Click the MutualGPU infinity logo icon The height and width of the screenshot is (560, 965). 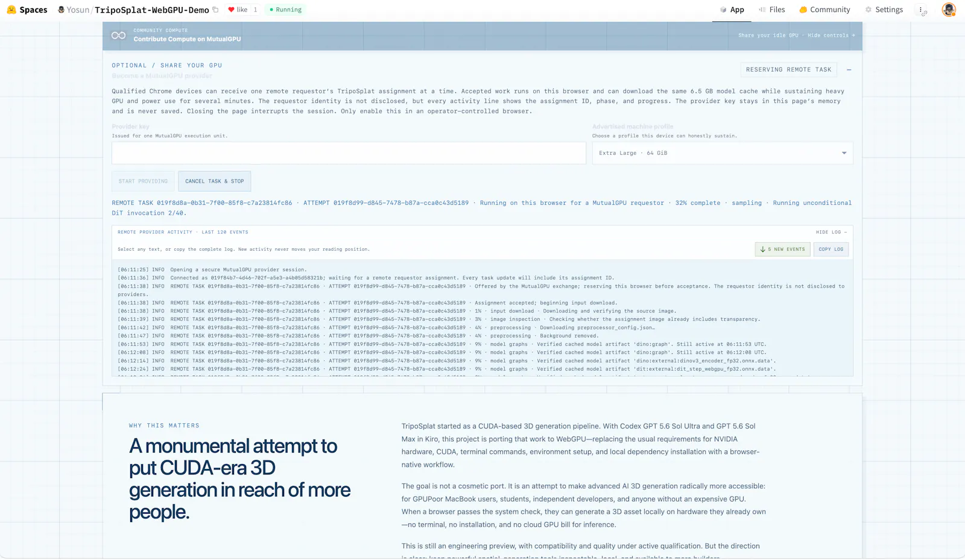tap(119, 36)
